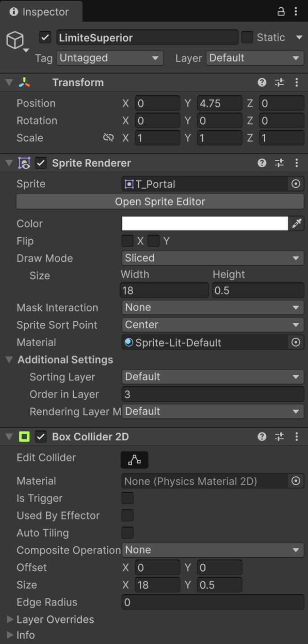The width and height of the screenshot is (308, 644).
Task: Collapse the Transform component foldout
Action: pyautogui.click(x=10, y=82)
